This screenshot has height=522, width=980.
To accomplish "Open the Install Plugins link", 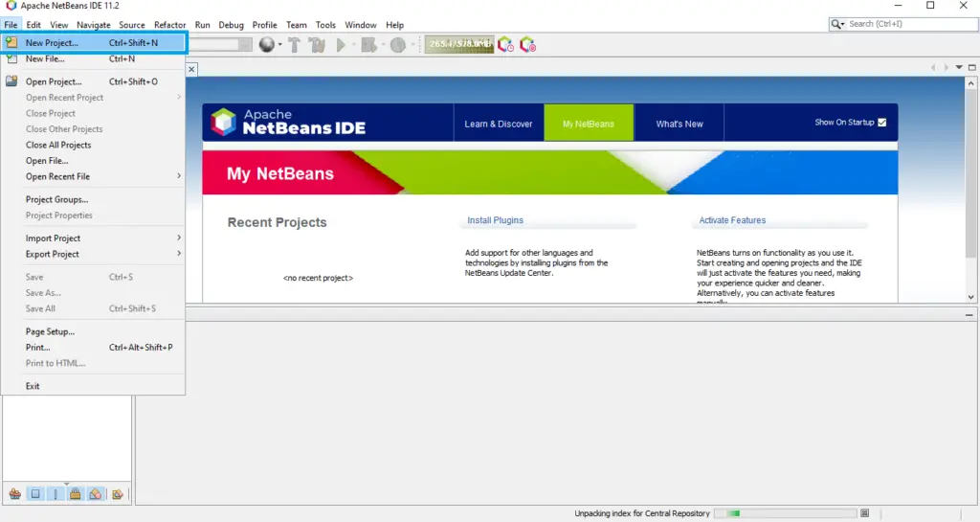I will coord(495,220).
